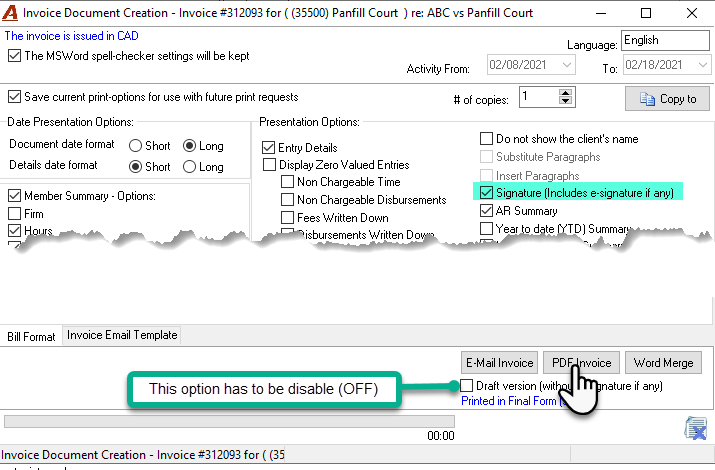Toggle MSWord spell-checker settings checkbox
This screenshot has height=470, width=715.
pyautogui.click(x=15, y=56)
